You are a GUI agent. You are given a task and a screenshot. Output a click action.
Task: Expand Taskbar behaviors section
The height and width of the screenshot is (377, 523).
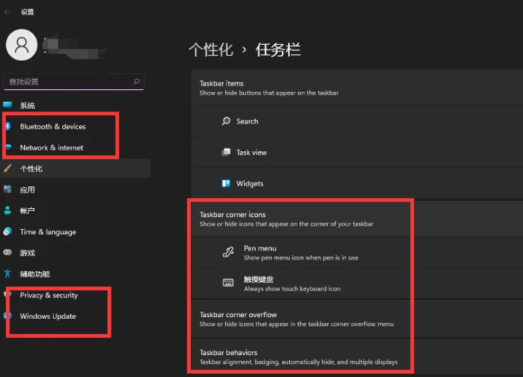coord(357,357)
